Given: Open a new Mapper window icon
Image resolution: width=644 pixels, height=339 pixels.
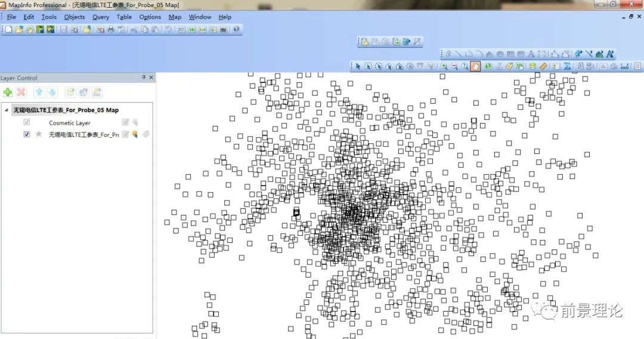Looking at the screenshot, I should [192, 30].
